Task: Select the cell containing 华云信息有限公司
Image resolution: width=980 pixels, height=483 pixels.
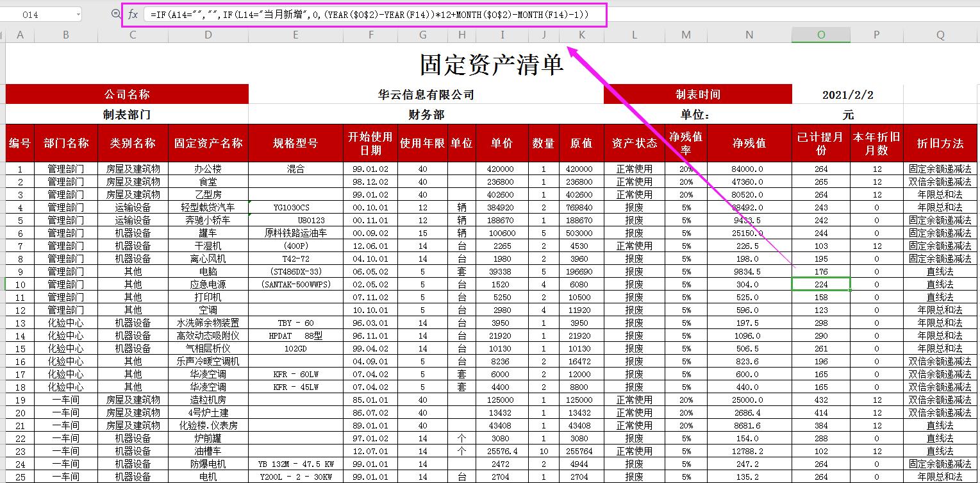Action: (426, 94)
